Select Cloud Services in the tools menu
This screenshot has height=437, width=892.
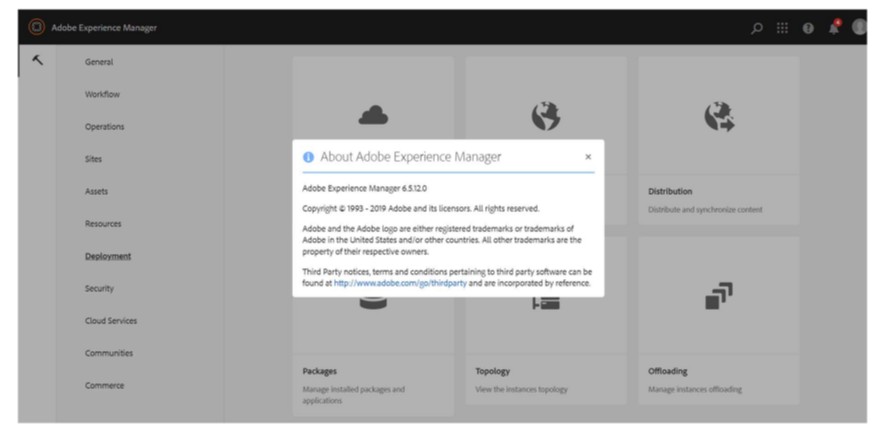pos(111,321)
